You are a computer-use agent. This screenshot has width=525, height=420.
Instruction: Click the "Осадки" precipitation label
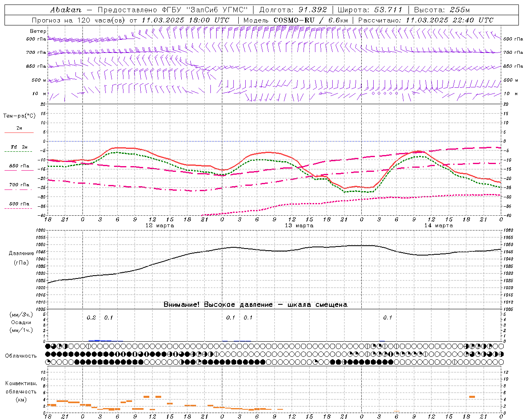point(21,322)
